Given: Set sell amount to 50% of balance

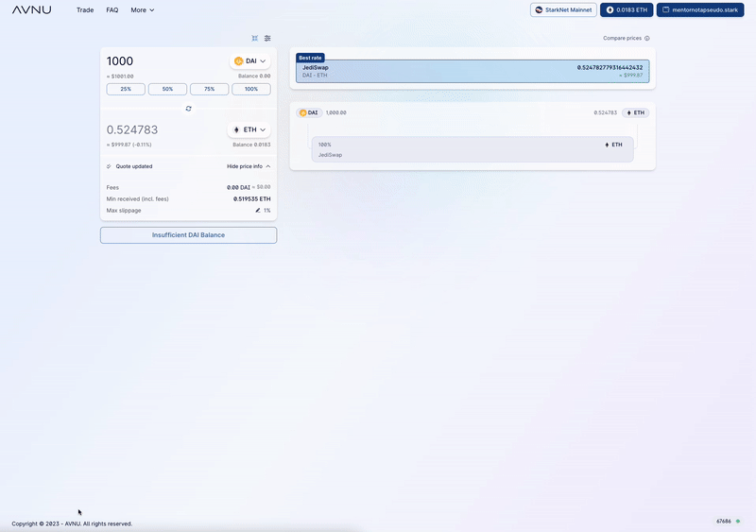Looking at the screenshot, I should 167,89.
